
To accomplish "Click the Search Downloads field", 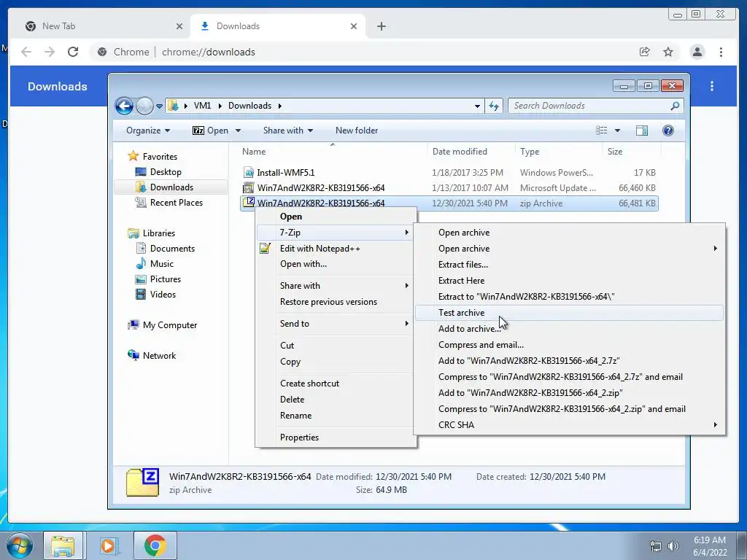I will [595, 106].
